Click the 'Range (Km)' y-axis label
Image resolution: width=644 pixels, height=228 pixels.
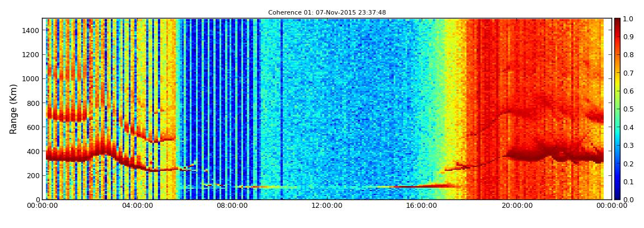click(x=13, y=109)
